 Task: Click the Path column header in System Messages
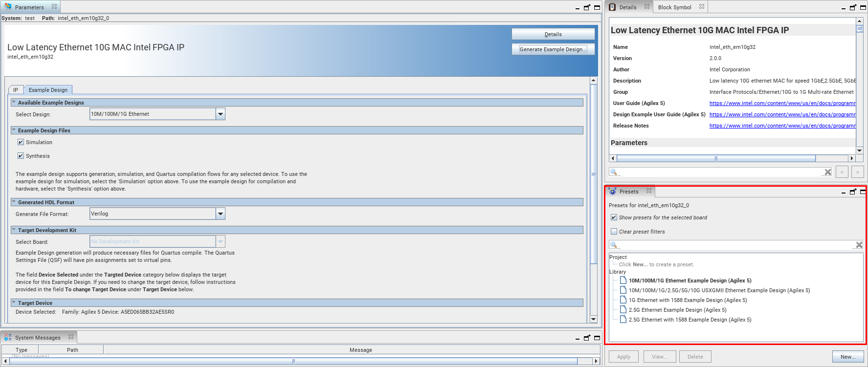(x=72, y=350)
